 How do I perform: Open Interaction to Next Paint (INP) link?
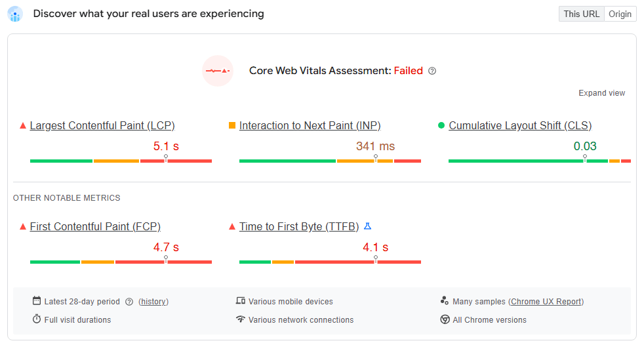(310, 125)
